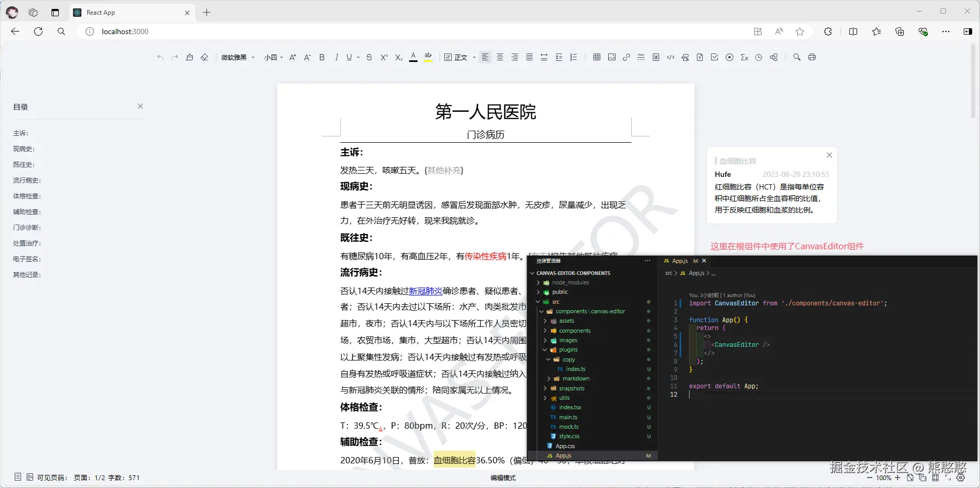Screen dimensions: 980x488
Task: Insert an image into the document
Action: (611, 57)
